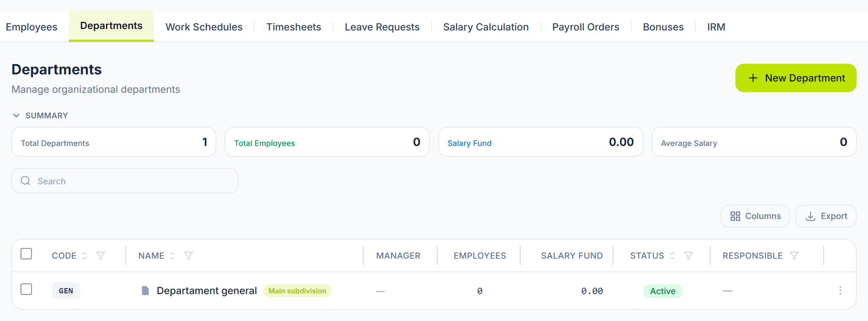Click the Main subdivision tag
This screenshot has width=868, height=321.
[x=297, y=291]
